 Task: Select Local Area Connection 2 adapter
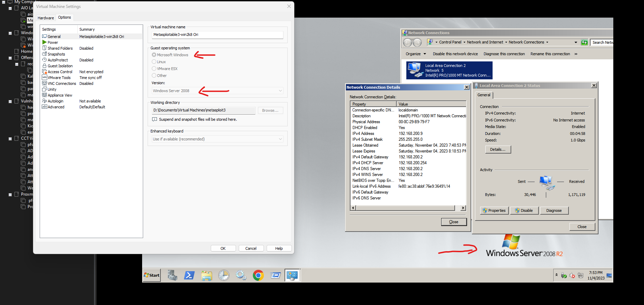[x=449, y=70]
